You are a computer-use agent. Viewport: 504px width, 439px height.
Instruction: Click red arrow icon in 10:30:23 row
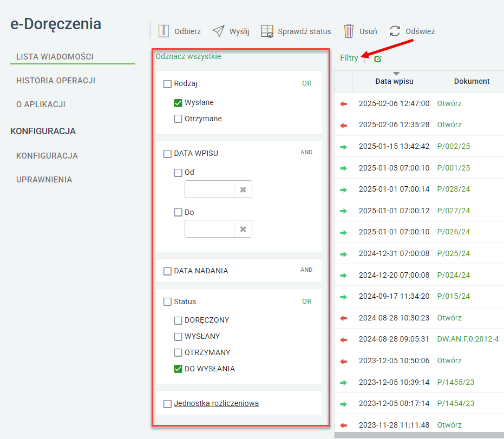pos(344,318)
